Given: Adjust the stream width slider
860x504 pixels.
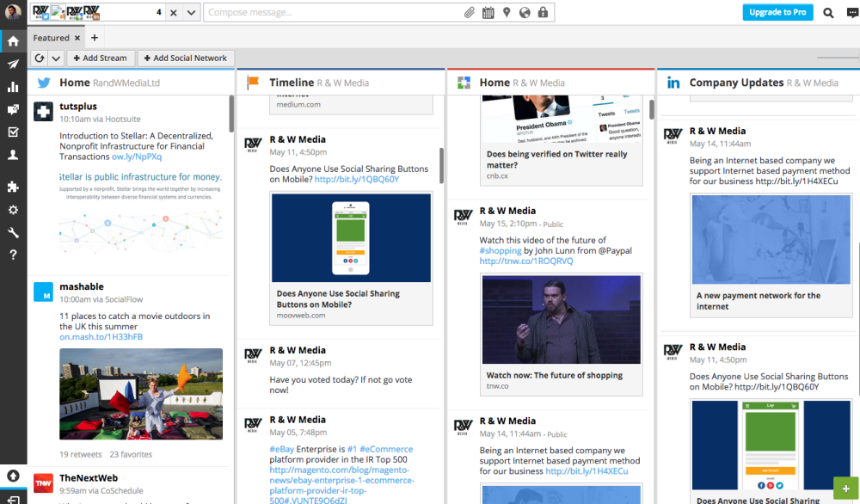Looking at the screenshot, I should coord(838,58).
